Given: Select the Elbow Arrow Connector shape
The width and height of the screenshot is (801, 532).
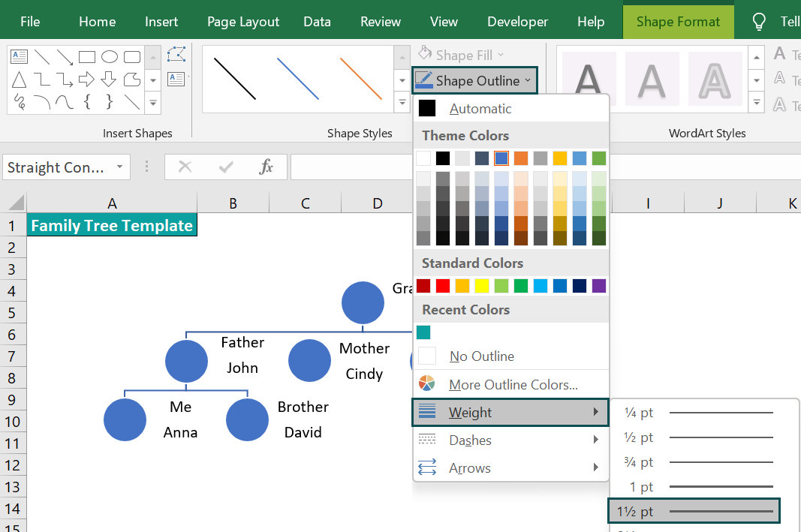Looking at the screenshot, I should tap(65, 80).
